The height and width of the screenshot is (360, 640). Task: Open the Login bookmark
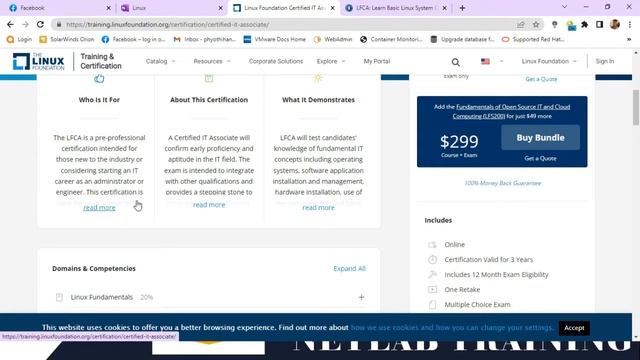point(20,39)
